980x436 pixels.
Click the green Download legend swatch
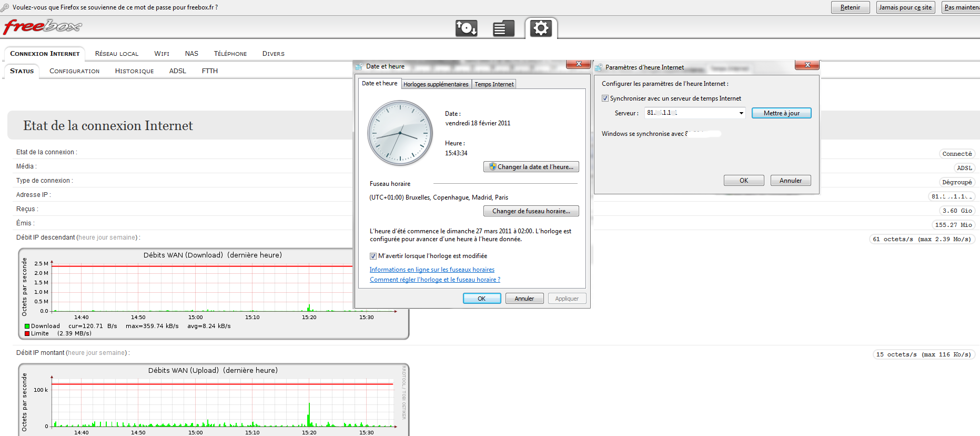[x=27, y=326]
